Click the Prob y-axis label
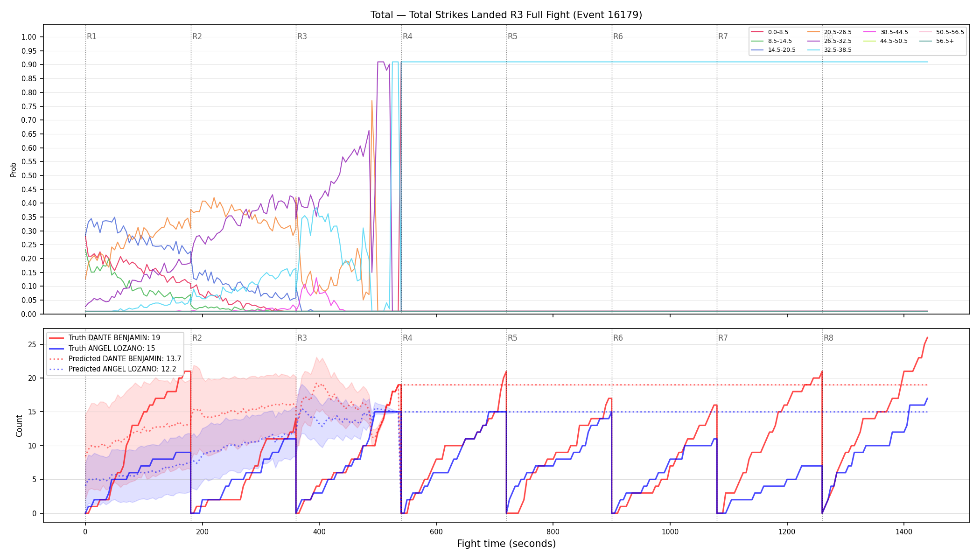The image size is (980, 560). click(14, 169)
